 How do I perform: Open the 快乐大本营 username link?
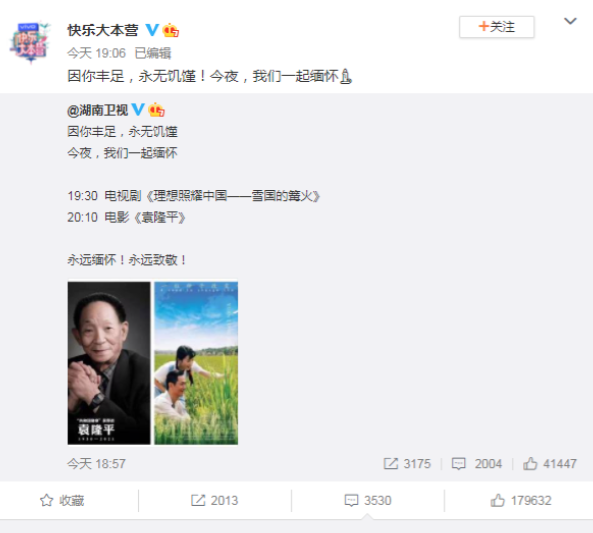(x=103, y=30)
